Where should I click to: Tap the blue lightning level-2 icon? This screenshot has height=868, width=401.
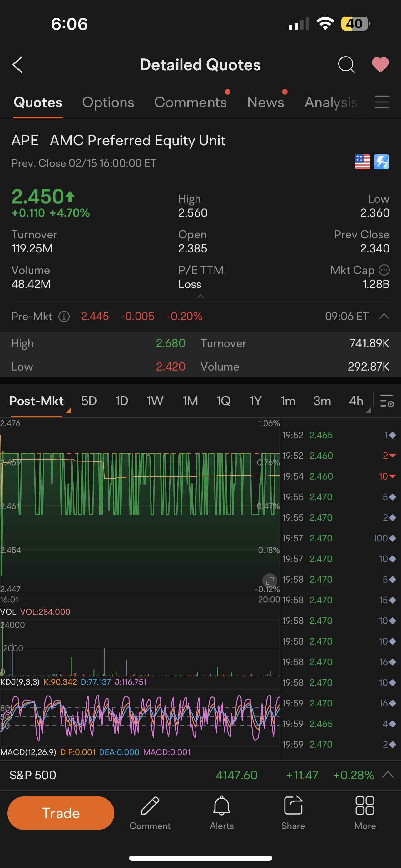tap(381, 162)
